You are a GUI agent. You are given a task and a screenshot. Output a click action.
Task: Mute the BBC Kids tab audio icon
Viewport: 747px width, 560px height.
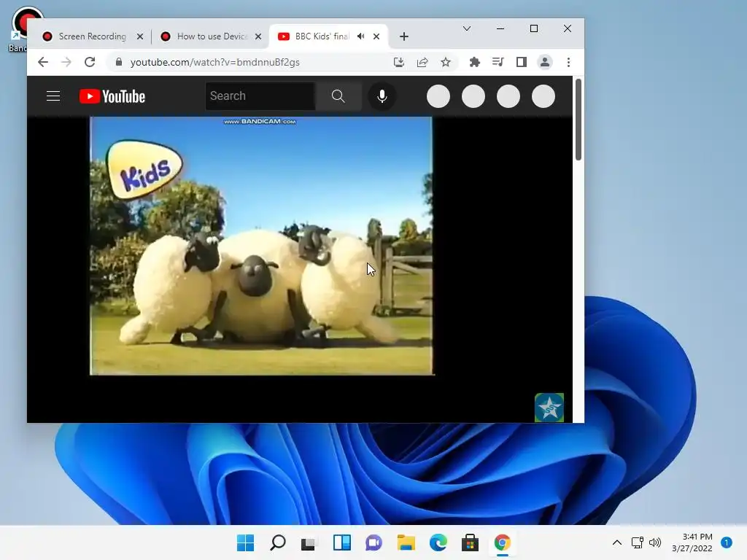click(x=361, y=36)
